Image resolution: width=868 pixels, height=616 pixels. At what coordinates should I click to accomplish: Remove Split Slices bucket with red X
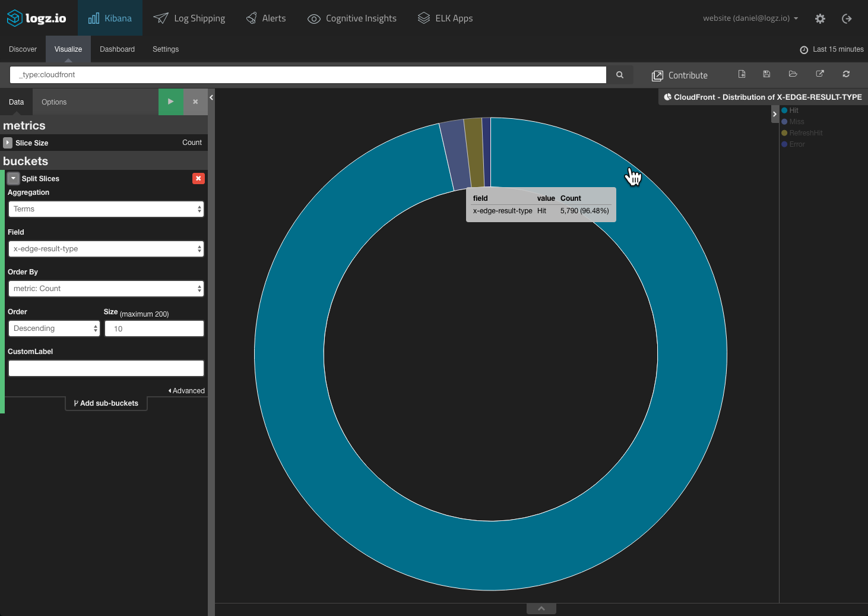(x=198, y=178)
